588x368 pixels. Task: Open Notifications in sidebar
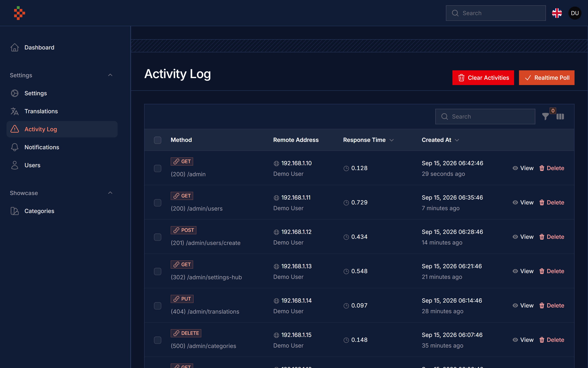coord(62,147)
